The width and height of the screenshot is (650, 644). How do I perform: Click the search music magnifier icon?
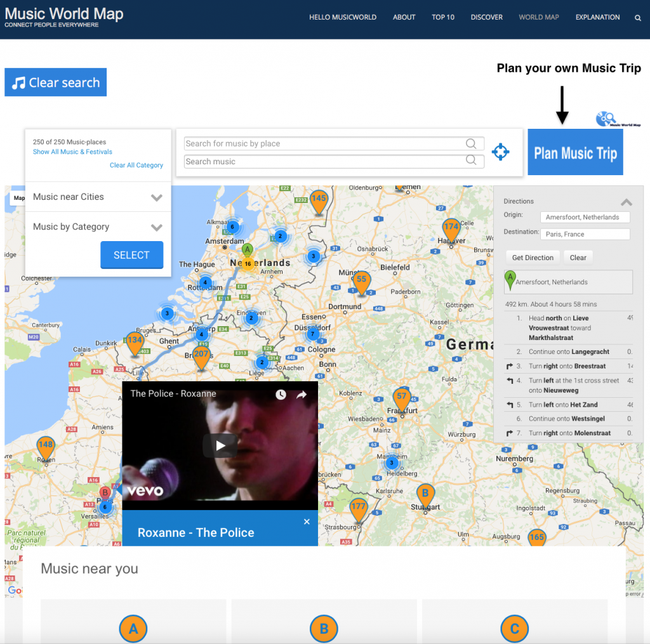[471, 161]
